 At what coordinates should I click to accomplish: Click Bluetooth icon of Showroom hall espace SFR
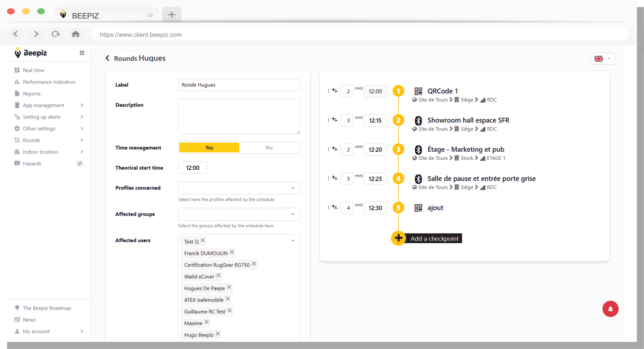tap(418, 120)
